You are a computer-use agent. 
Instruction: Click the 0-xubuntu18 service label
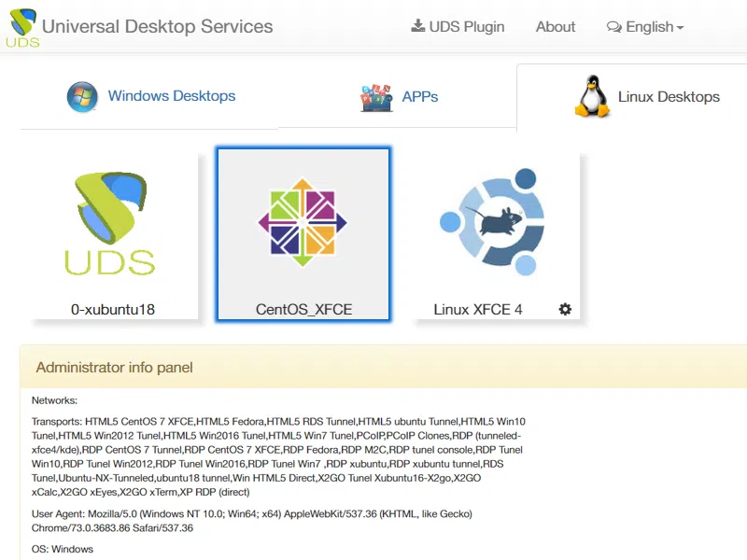(113, 310)
